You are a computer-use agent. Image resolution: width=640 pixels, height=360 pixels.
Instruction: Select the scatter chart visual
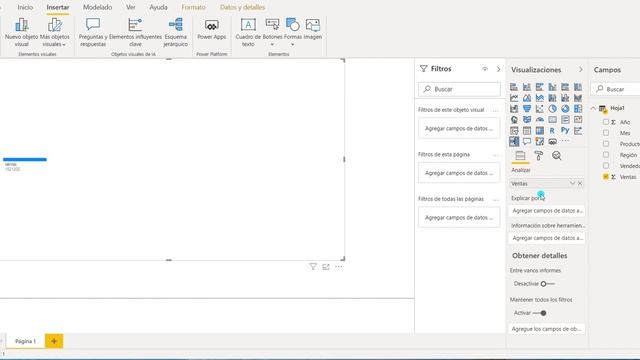pyautogui.click(x=540, y=109)
